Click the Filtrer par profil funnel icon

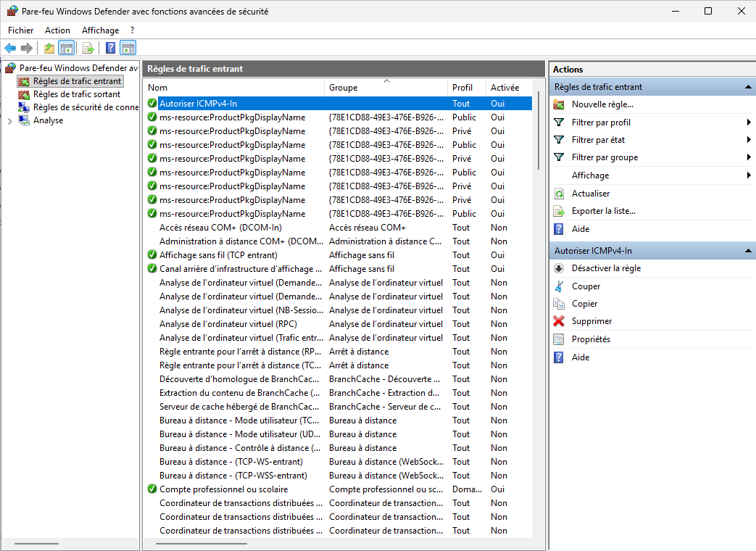tap(559, 123)
